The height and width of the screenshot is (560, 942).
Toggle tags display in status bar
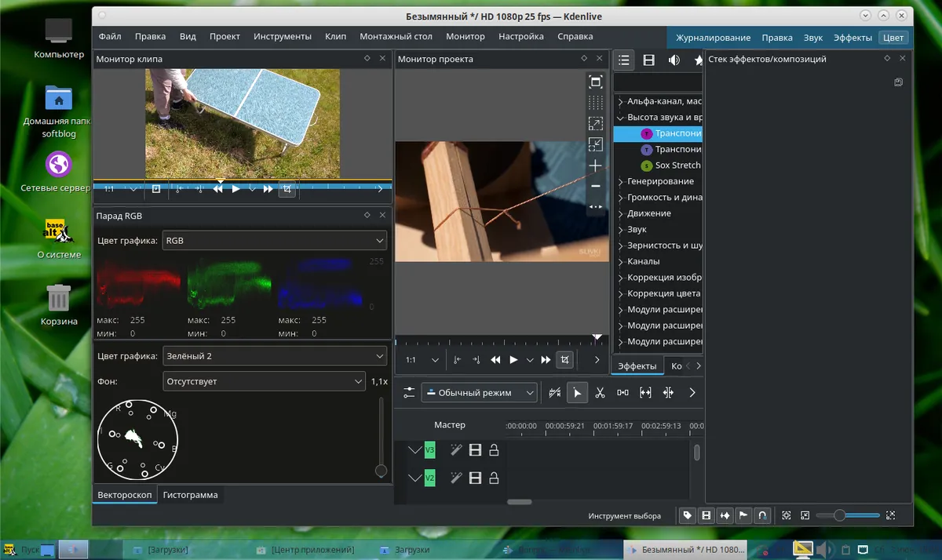[687, 515]
